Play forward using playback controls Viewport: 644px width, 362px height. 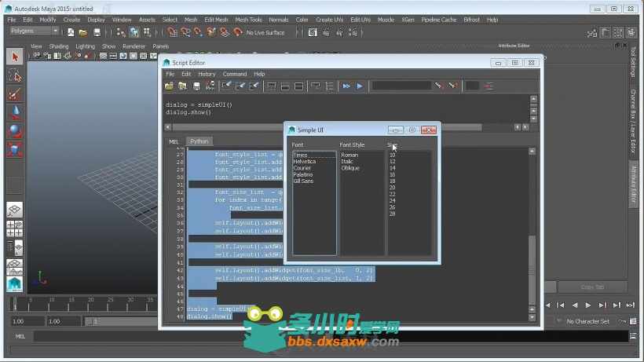(588, 305)
